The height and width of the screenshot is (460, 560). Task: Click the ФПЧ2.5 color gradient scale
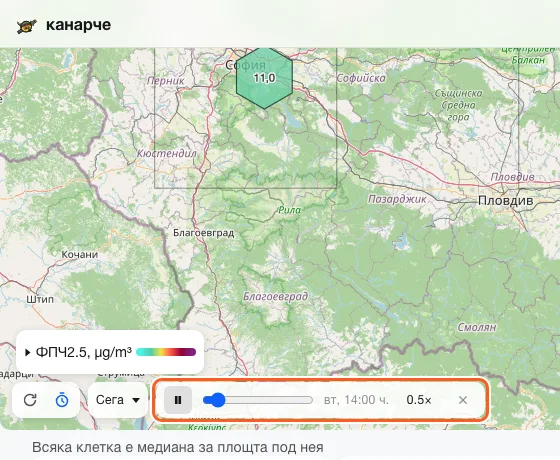tap(166, 352)
